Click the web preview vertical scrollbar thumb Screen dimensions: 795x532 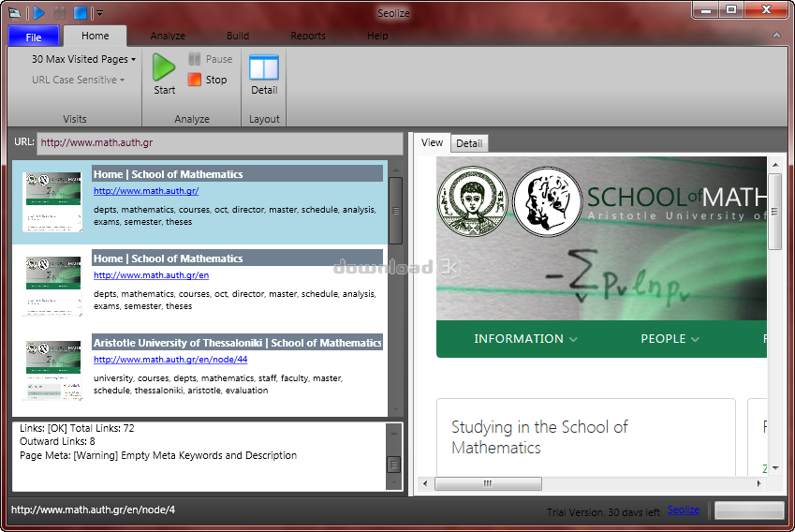click(774, 211)
